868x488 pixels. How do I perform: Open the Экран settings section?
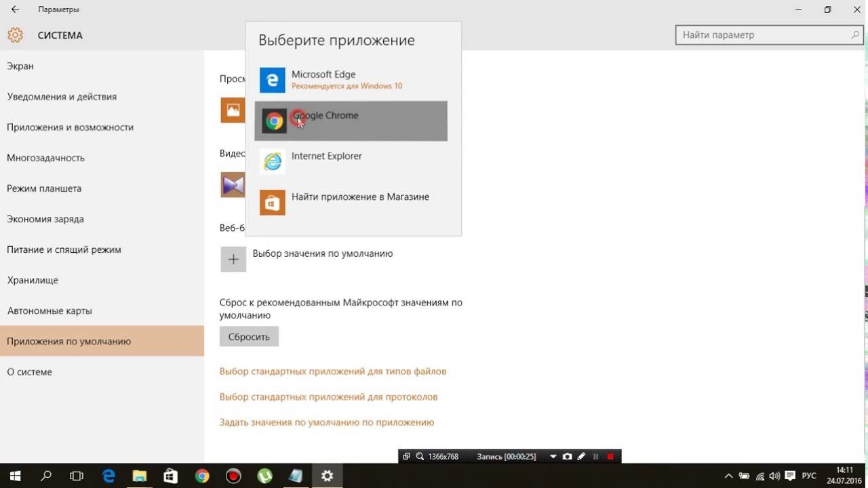click(102, 66)
